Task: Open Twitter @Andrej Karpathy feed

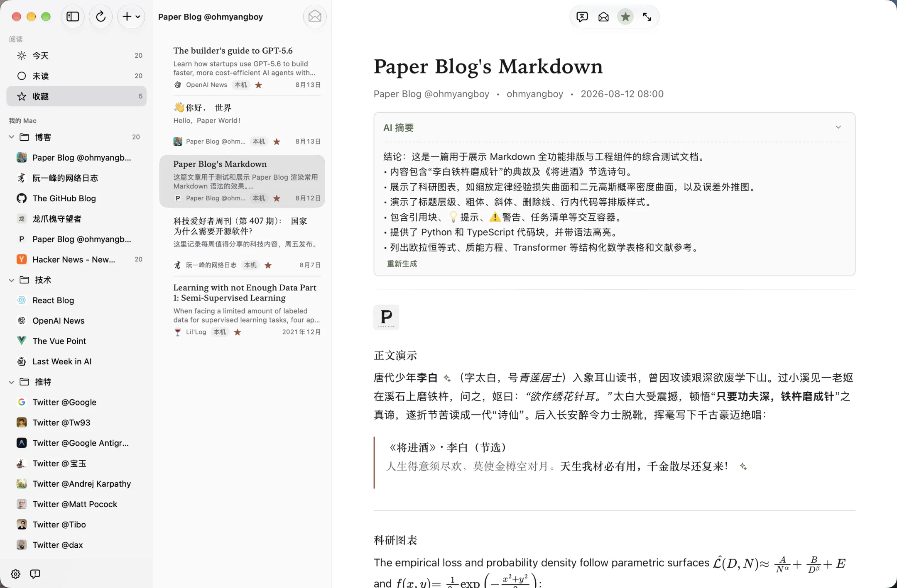Action: pyautogui.click(x=76, y=484)
